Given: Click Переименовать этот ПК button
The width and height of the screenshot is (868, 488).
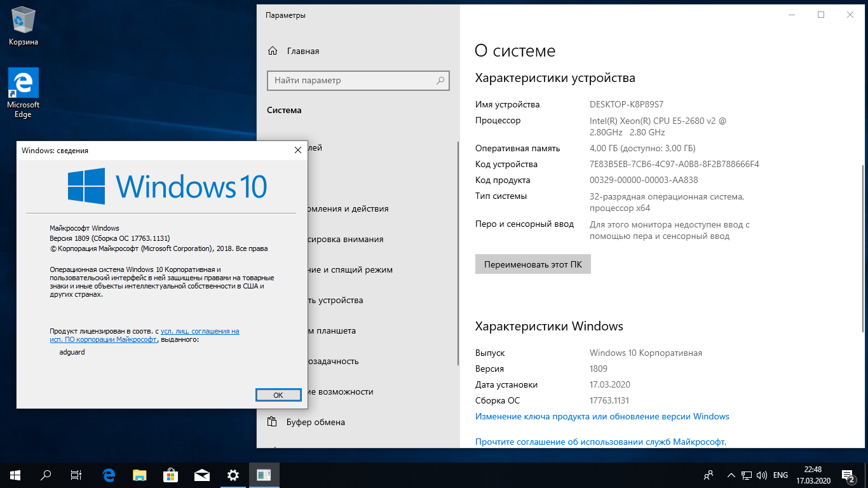Looking at the screenshot, I should (x=533, y=264).
